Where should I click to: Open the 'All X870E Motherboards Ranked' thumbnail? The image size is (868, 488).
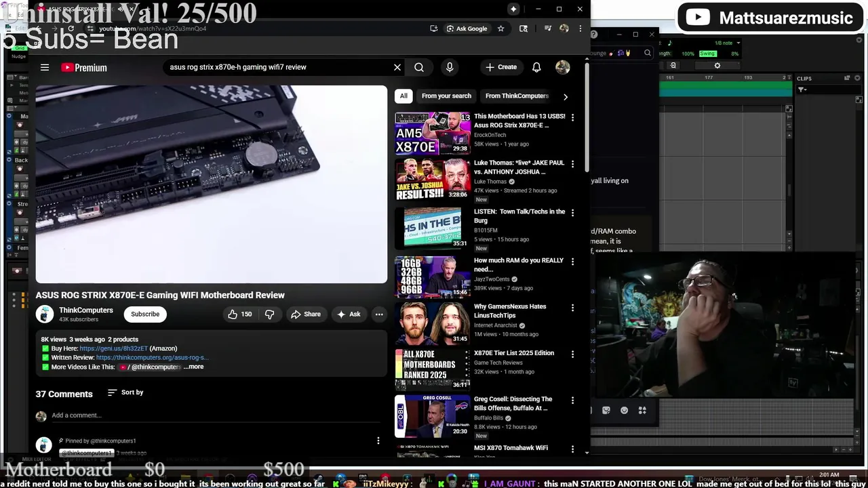(x=433, y=369)
